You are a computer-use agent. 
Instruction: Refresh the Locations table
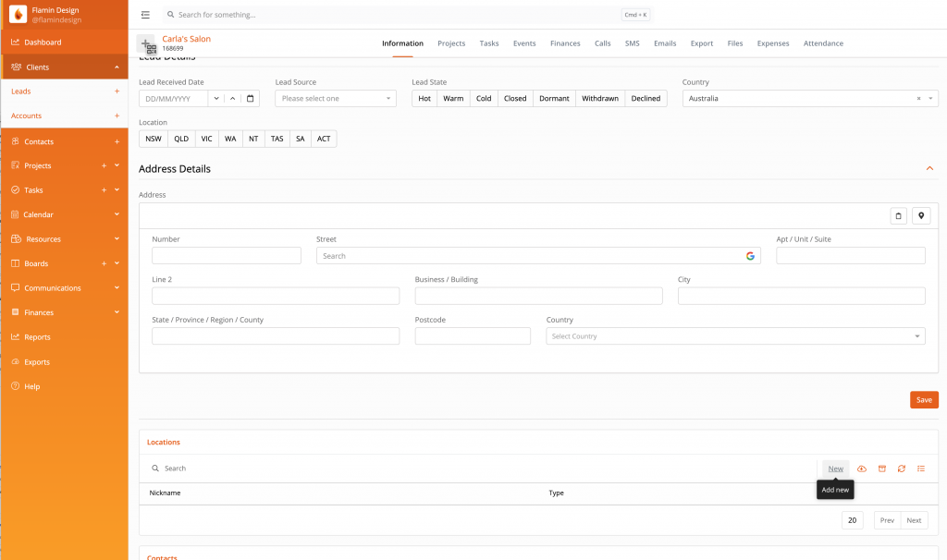[901, 469]
